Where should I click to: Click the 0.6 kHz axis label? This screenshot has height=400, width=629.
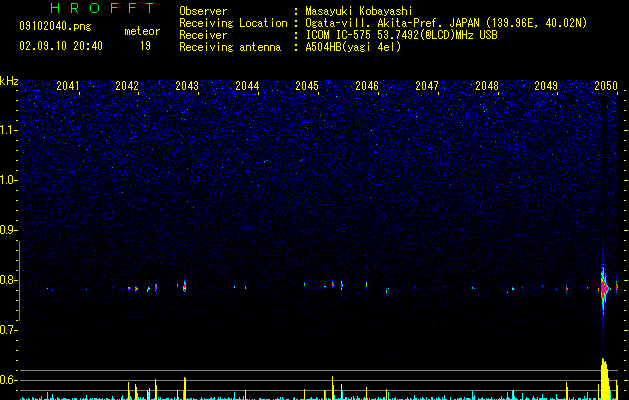click(9, 380)
